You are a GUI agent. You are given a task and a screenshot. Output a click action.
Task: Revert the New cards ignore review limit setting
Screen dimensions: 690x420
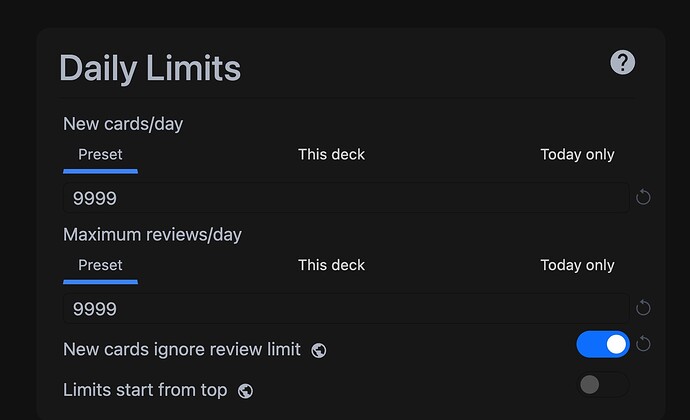point(643,344)
